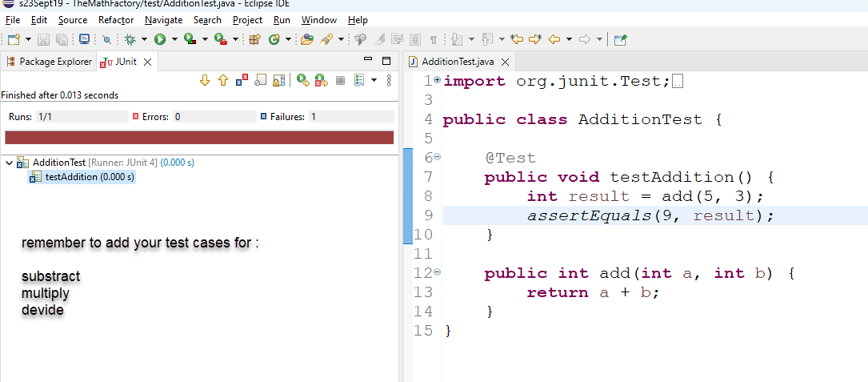The image size is (868, 382).
Task: Open the Run menu
Action: 282,20
